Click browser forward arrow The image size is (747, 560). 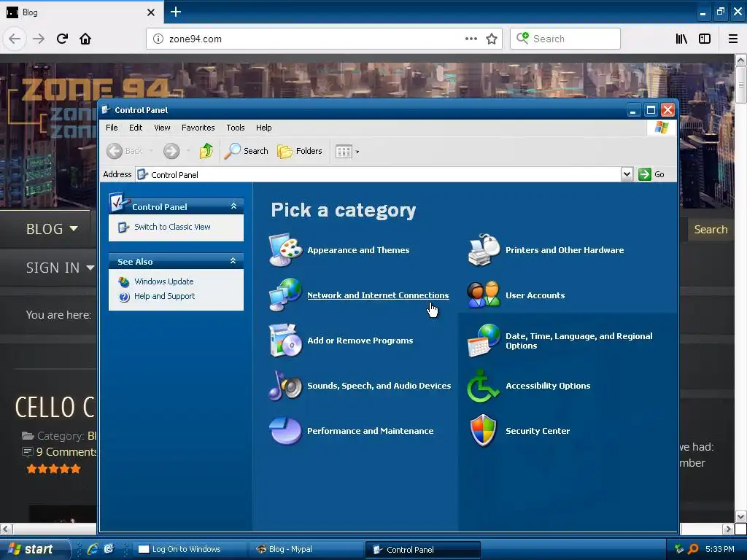tap(39, 39)
